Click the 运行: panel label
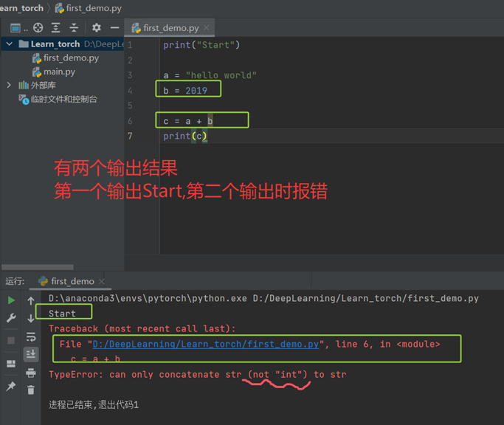This screenshot has width=504, height=425. click(15, 282)
